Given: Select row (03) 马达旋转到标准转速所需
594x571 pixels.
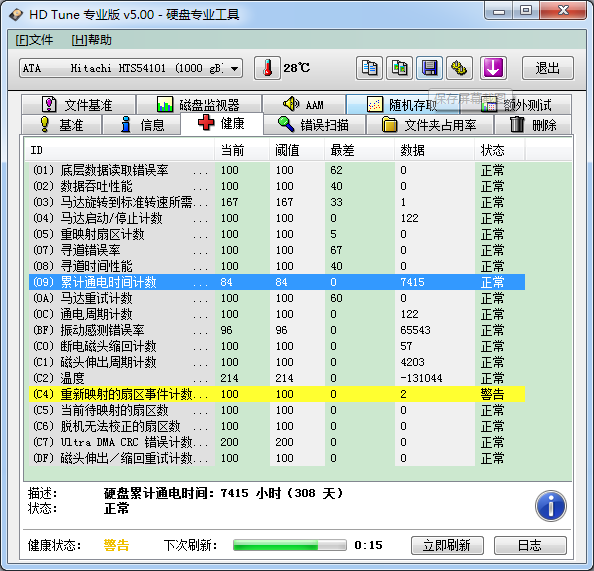Looking at the screenshot, I should 277,202.
